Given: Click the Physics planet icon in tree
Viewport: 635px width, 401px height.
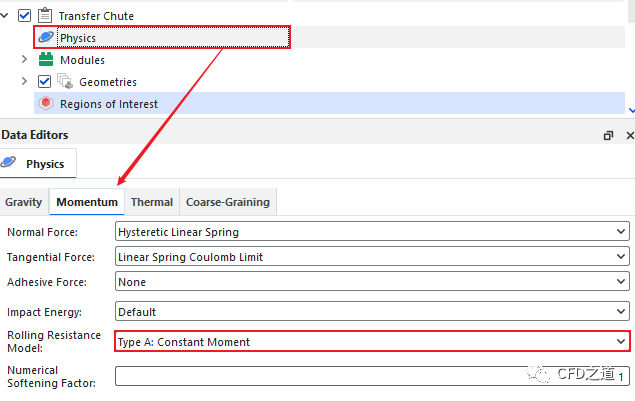Looking at the screenshot, I should point(46,37).
